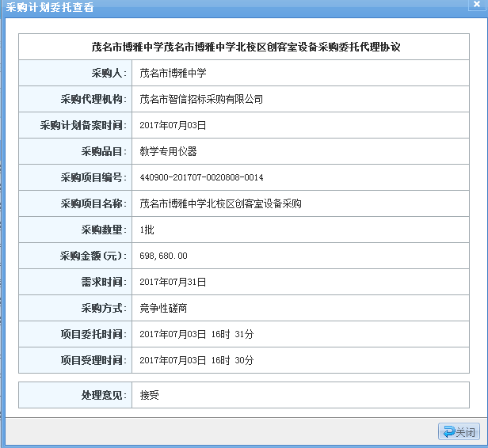Click project name 茂名市博雅中学北校区创客室设备采购
The image size is (488, 448).
click(220, 203)
